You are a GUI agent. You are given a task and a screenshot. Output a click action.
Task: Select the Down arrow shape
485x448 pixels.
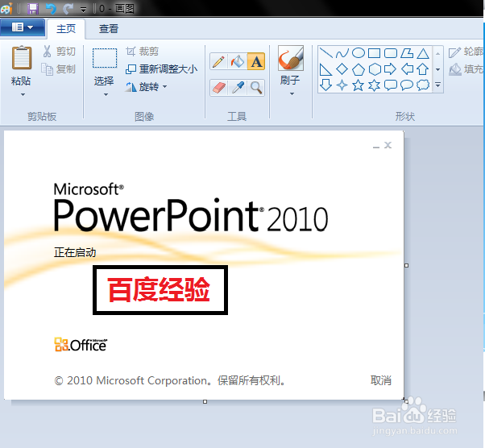325,85
